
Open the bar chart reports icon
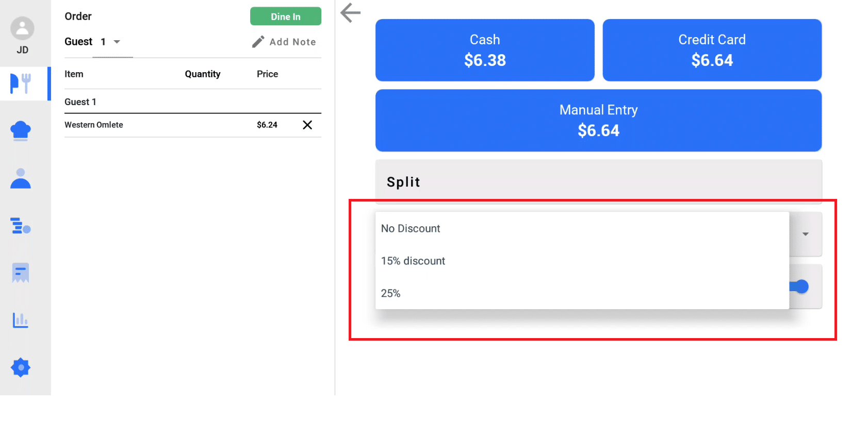click(21, 320)
